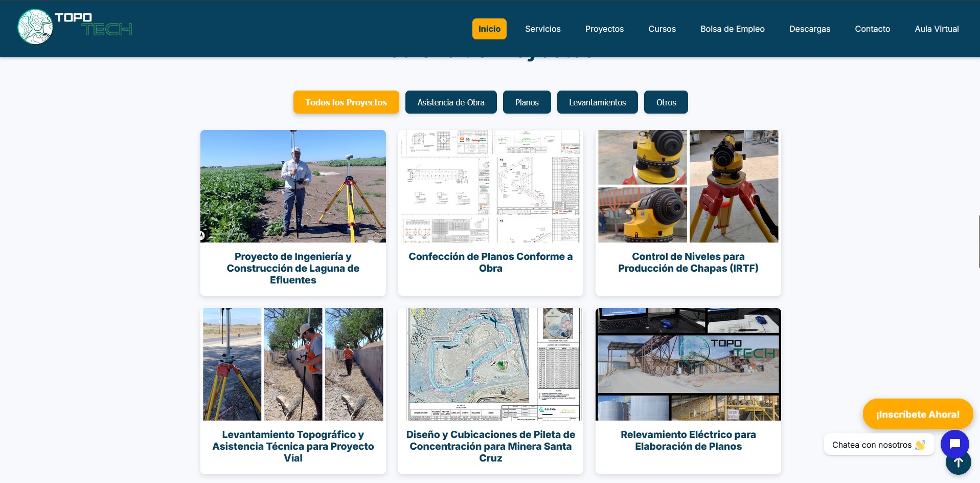The width and height of the screenshot is (980, 483).
Task: Open Aula Virtual link
Action: (x=936, y=29)
